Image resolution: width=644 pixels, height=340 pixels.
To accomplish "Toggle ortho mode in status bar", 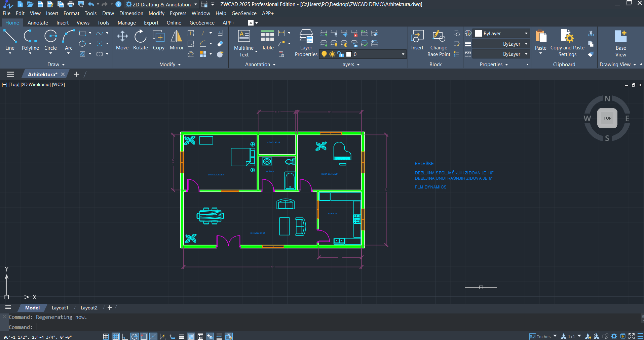I will [x=125, y=336].
